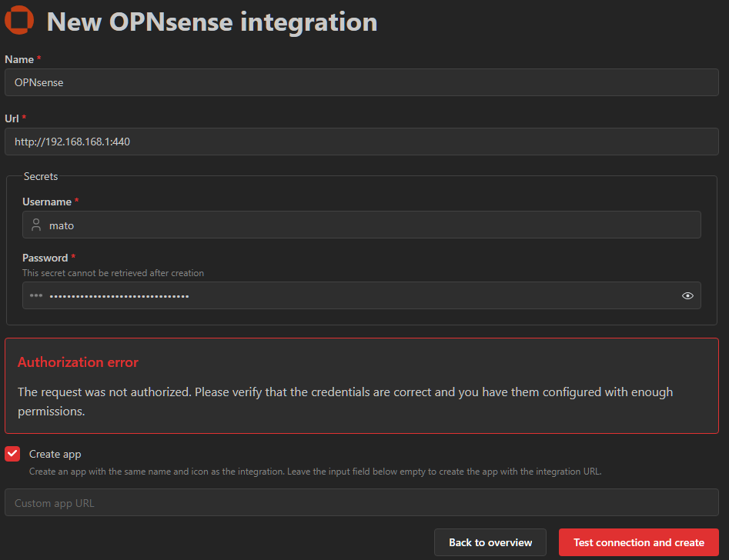Click the Secrets group label

41,176
